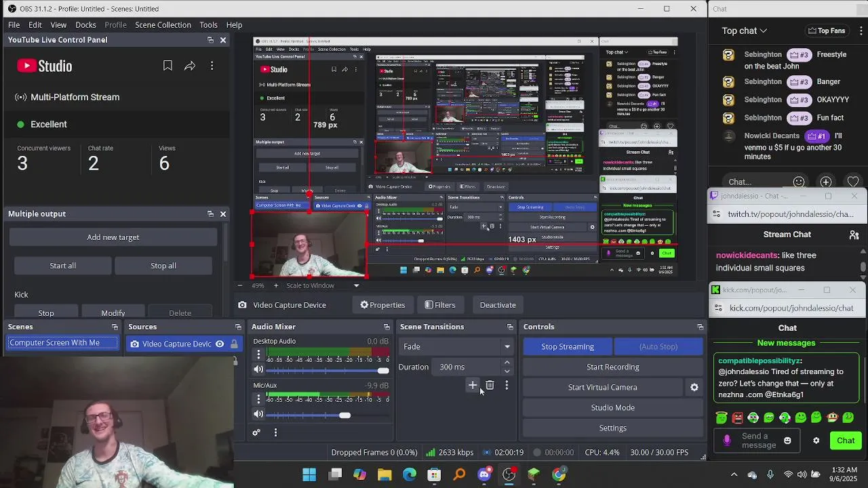Remove transition with trash icon

490,385
